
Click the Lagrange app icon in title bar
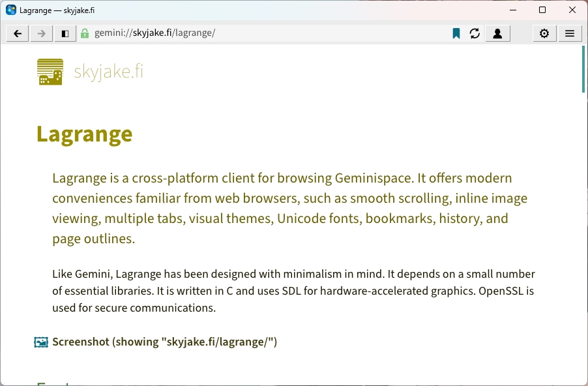[11, 10]
